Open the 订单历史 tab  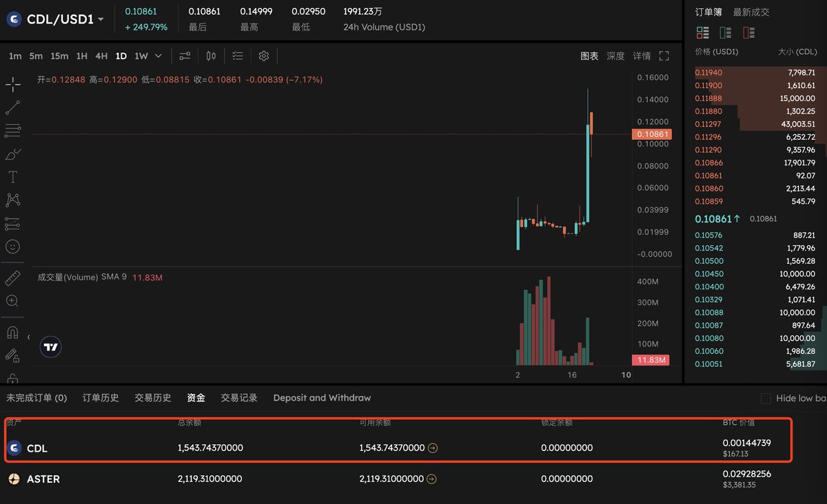coord(101,398)
